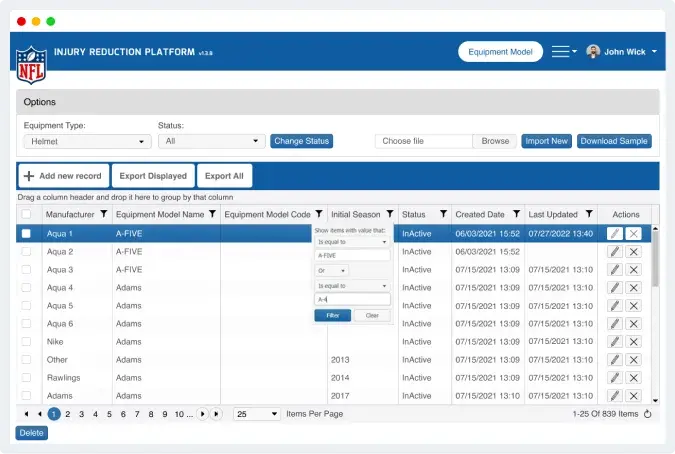Image resolution: width=675 pixels, height=454 pixels.
Task: Filter the Initial Season column
Action: (x=390, y=214)
